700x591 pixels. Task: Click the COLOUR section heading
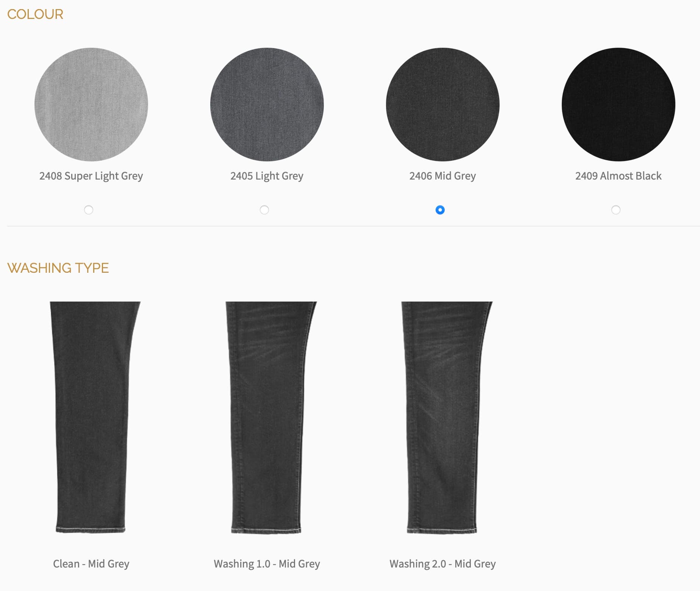[x=35, y=14]
